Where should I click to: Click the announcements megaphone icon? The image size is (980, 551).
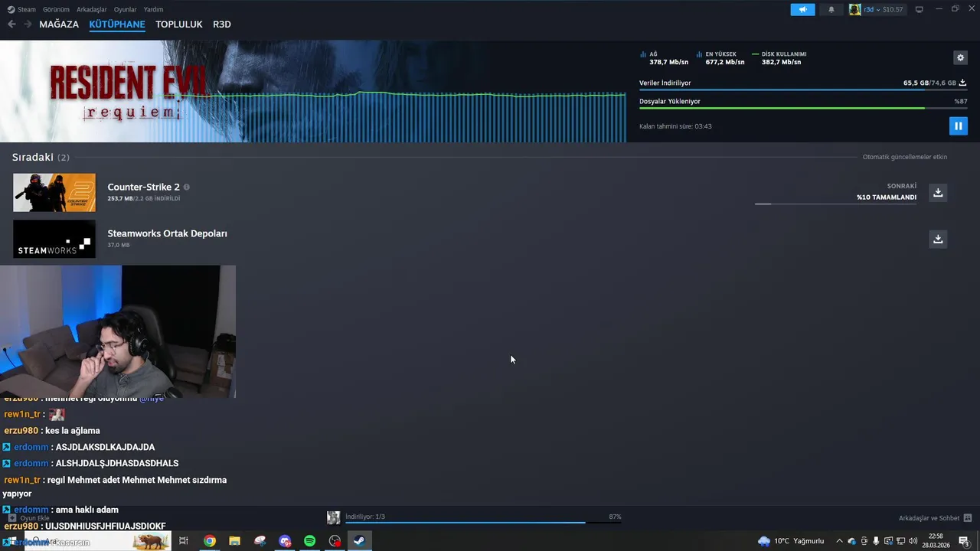[802, 9]
